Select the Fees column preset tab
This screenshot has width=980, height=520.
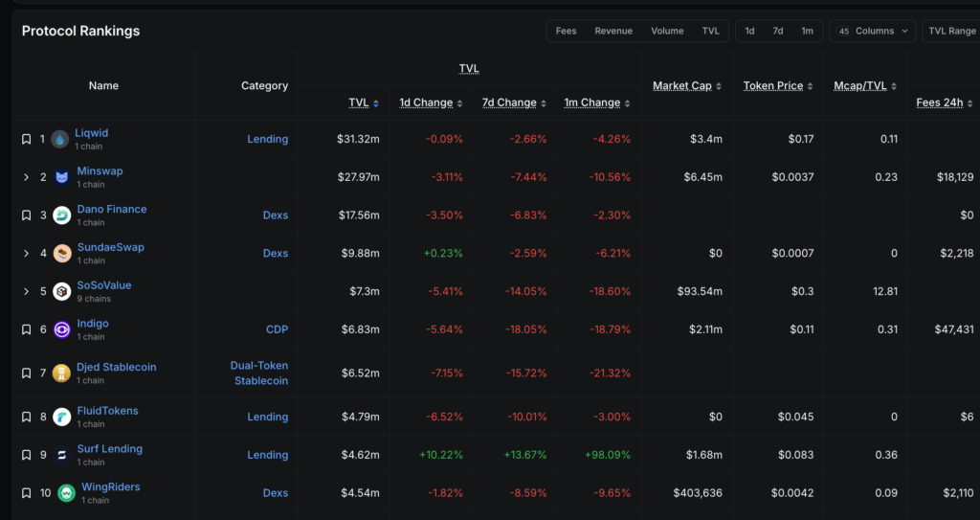pyautogui.click(x=567, y=31)
